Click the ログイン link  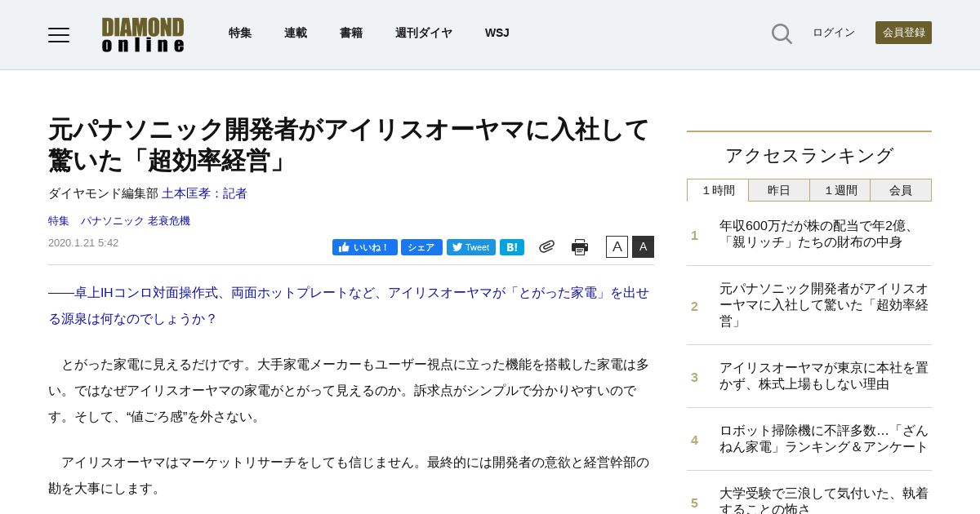click(834, 33)
